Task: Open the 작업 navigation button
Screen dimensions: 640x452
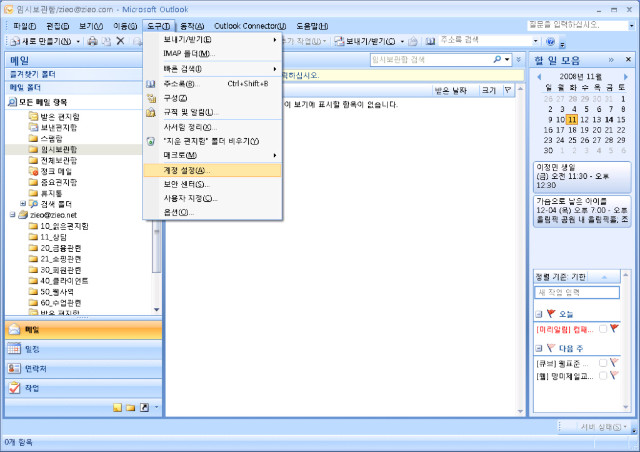Action: point(83,388)
